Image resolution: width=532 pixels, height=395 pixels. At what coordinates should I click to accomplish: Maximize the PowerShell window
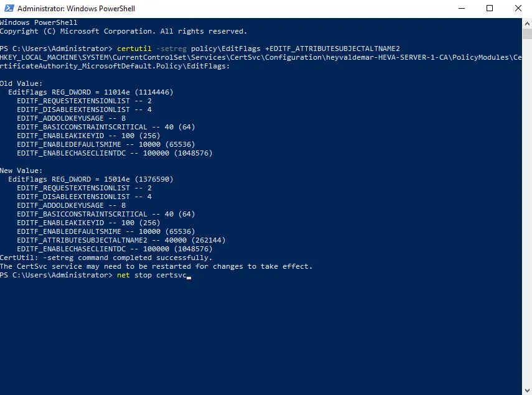click(490, 9)
